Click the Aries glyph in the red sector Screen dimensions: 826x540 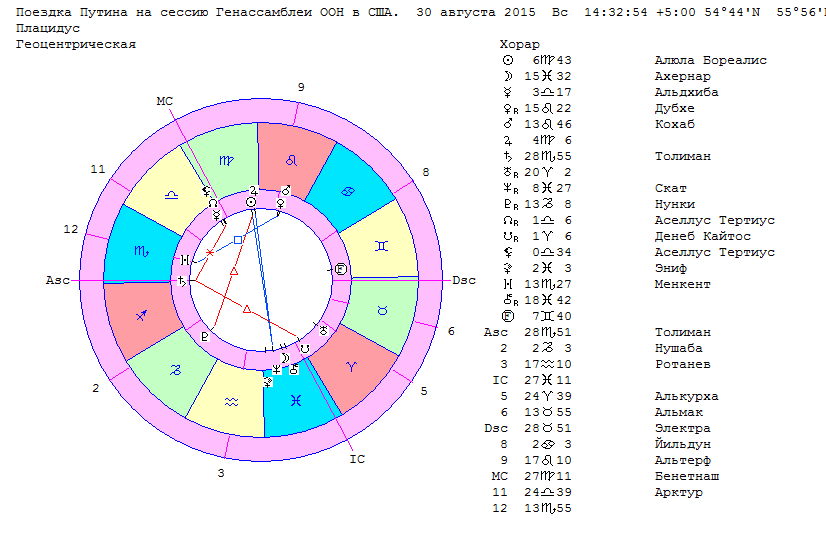(x=349, y=367)
